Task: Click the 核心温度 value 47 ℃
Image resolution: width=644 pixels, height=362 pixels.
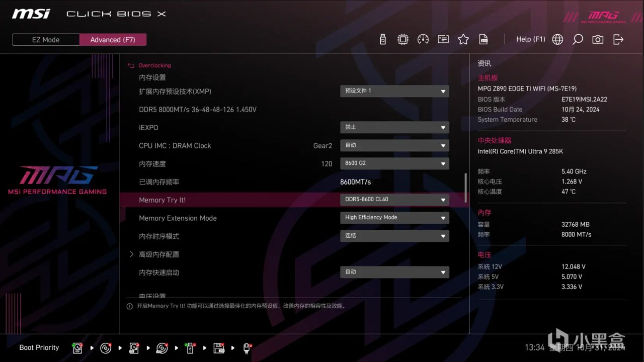Action: [569, 192]
